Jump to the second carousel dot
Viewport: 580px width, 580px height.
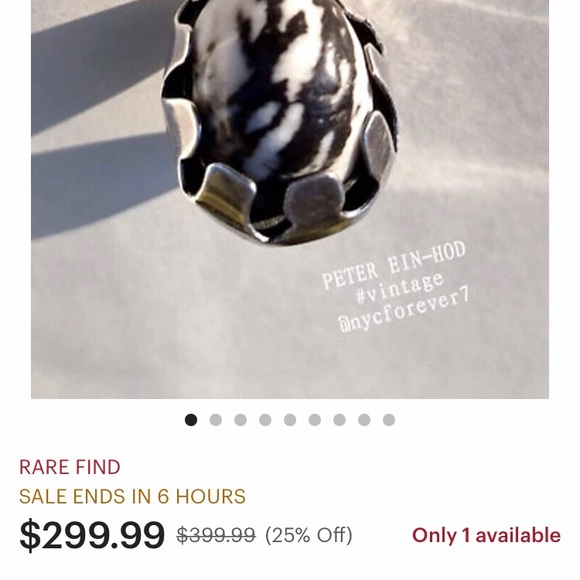tap(216, 420)
